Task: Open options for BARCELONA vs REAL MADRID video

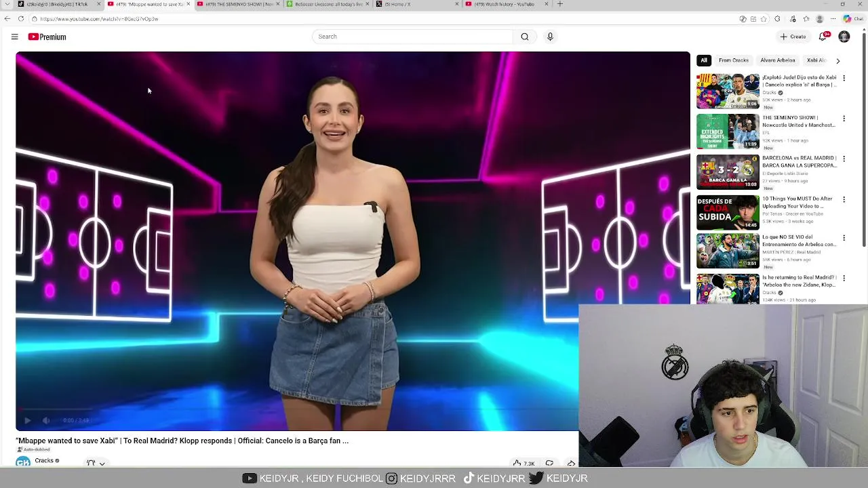Action: point(844,160)
